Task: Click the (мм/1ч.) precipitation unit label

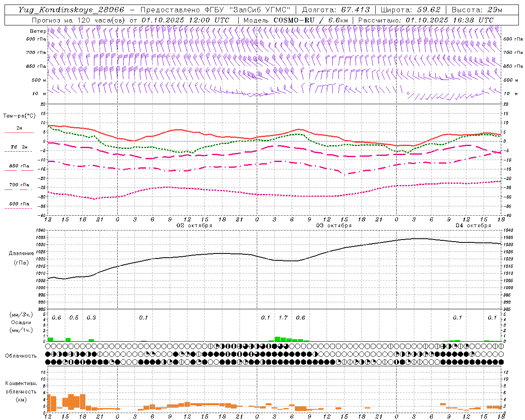Action: [x=21, y=330]
